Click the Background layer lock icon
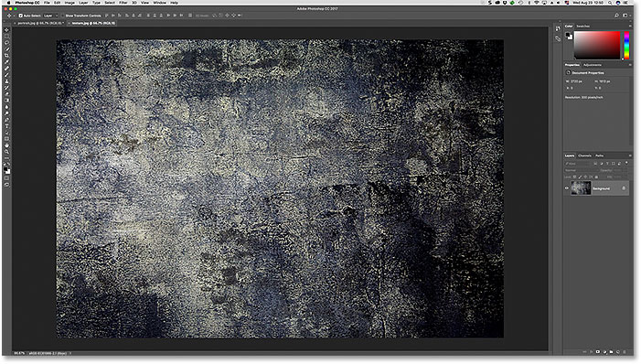The height and width of the screenshot is (364, 641). pos(624,188)
